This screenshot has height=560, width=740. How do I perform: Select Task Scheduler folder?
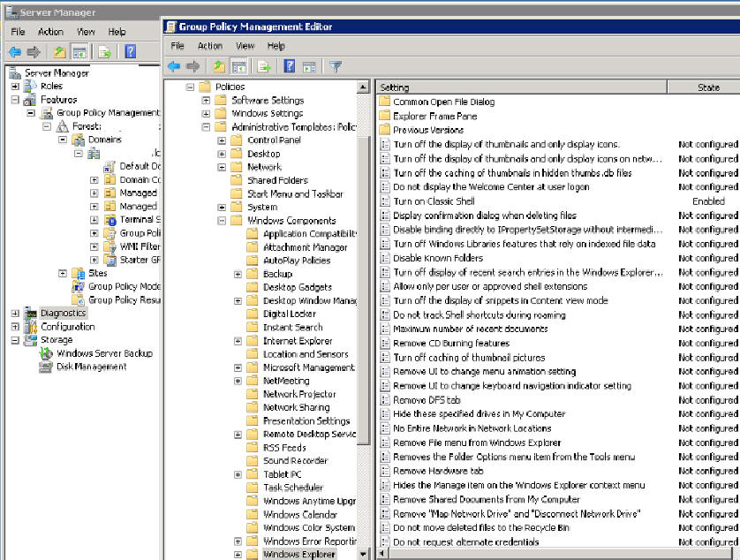293,488
